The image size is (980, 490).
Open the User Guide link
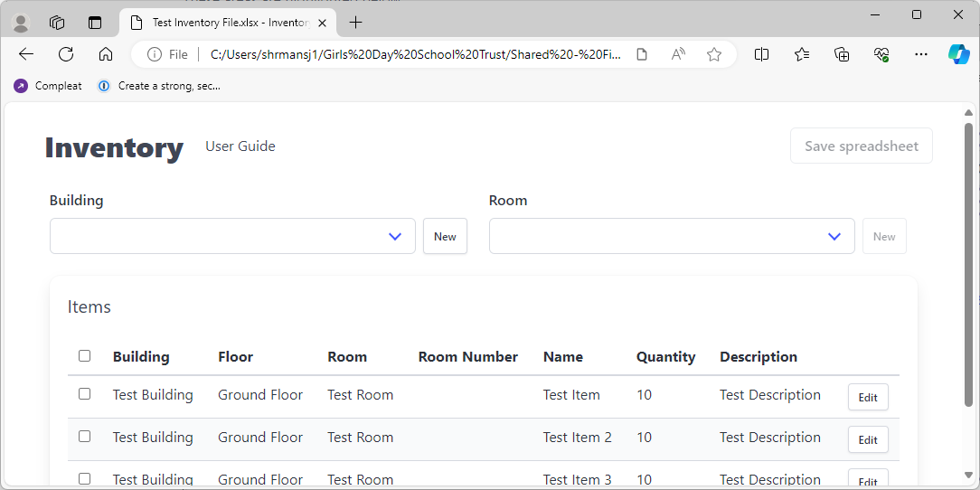tap(240, 146)
